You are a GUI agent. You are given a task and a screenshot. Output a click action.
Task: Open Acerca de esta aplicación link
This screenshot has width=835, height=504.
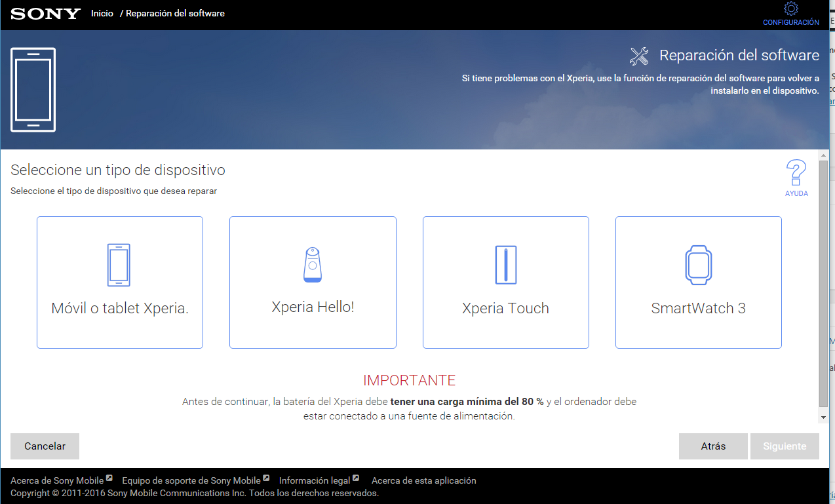coord(423,480)
